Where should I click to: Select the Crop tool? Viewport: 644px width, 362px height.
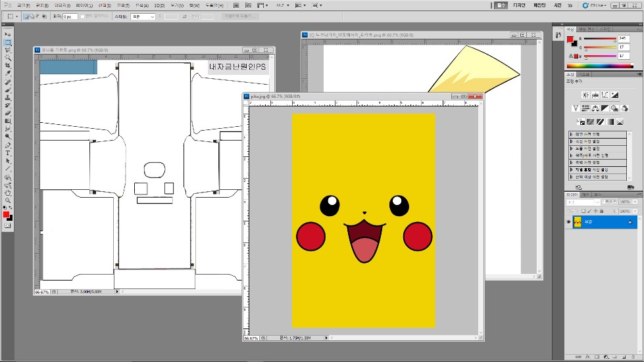point(8,66)
